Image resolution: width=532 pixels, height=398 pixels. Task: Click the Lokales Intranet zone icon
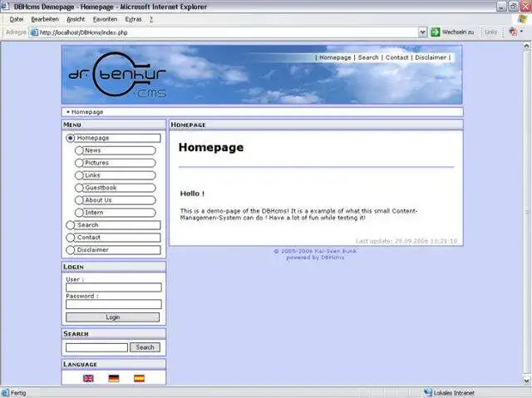tap(428, 392)
